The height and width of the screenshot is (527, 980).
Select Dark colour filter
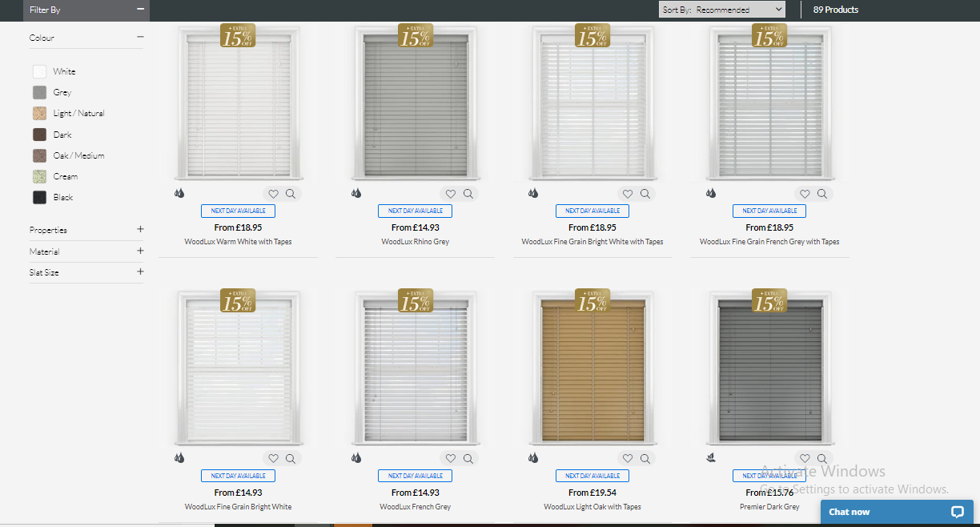point(39,135)
